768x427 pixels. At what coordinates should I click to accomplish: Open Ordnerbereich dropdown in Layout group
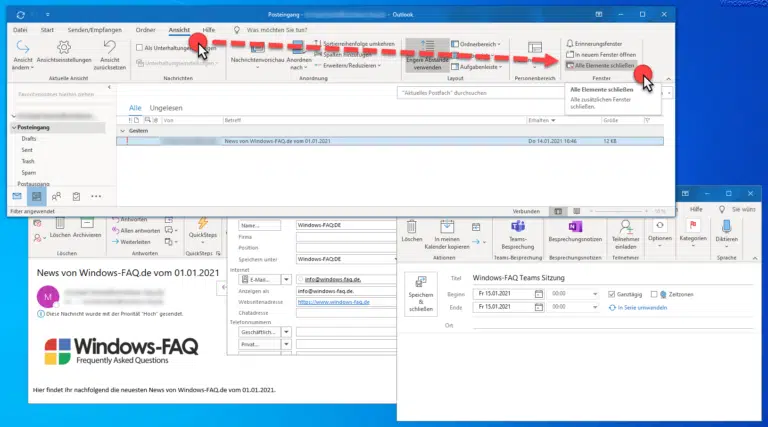coord(476,44)
